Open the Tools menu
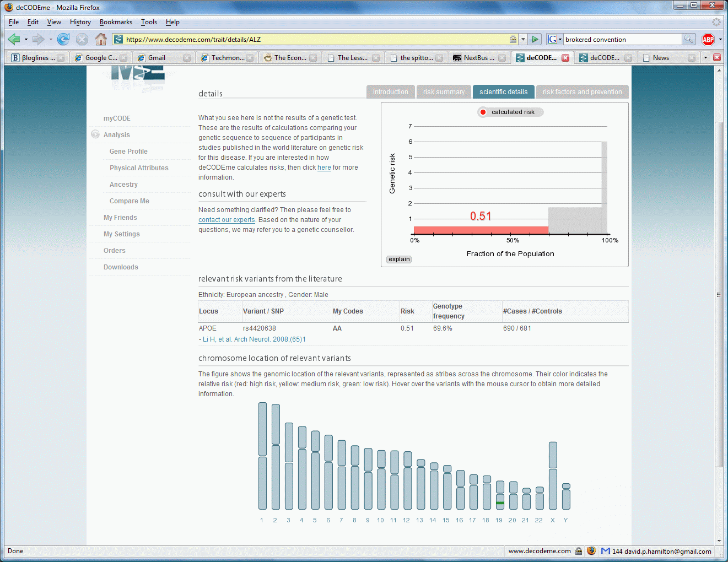Screen dimensions: 728x562 (149, 22)
